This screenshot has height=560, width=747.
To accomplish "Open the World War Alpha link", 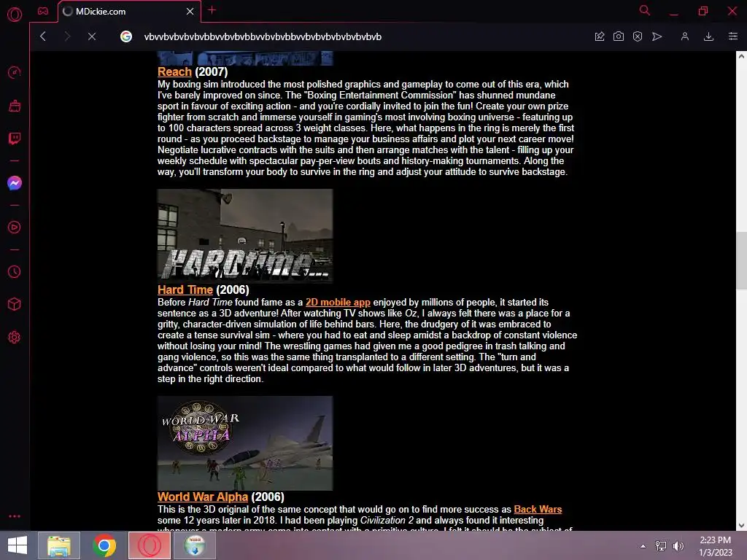I will point(203,497).
